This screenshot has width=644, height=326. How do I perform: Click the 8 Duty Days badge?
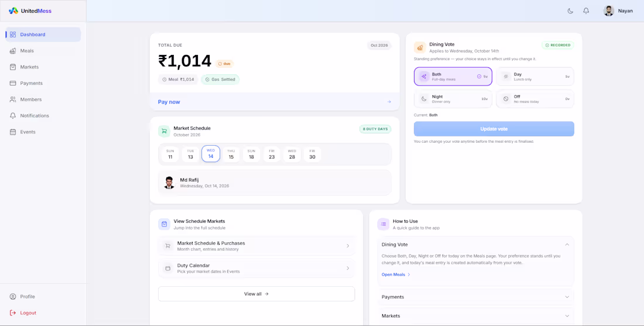click(x=375, y=129)
